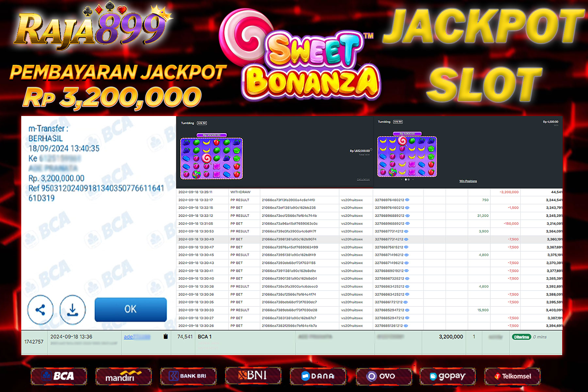Screen dimensions: 588x392
Task: Click Ante Bet badge on left Tumbling panel
Action: click(x=202, y=123)
